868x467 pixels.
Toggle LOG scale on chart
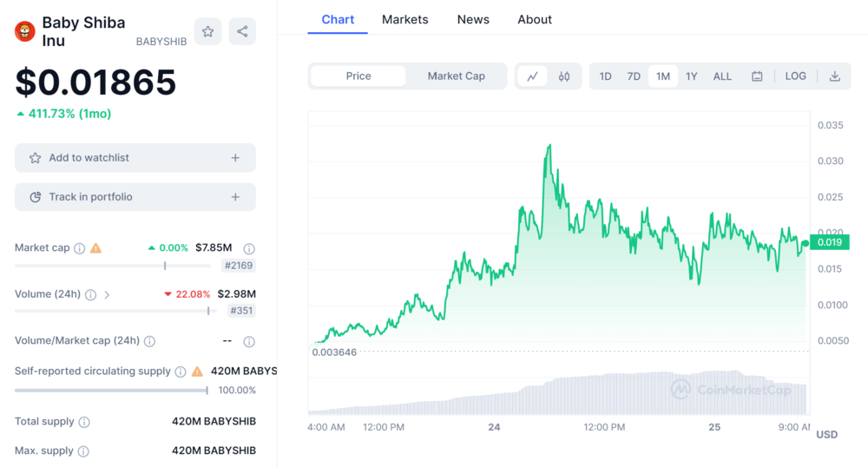tap(795, 76)
